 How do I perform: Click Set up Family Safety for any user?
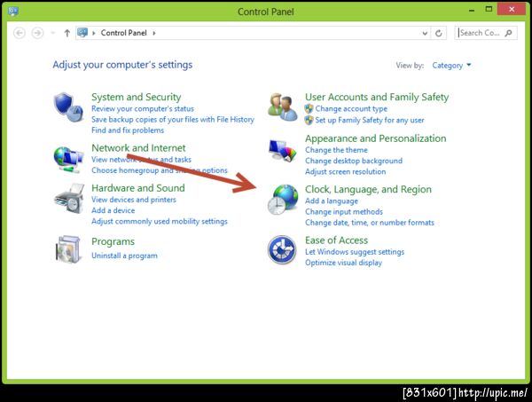coord(370,120)
